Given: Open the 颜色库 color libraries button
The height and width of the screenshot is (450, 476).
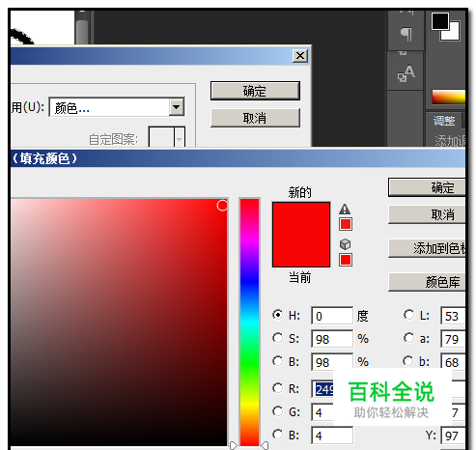Looking at the screenshot, I should [x=427, y=282].
